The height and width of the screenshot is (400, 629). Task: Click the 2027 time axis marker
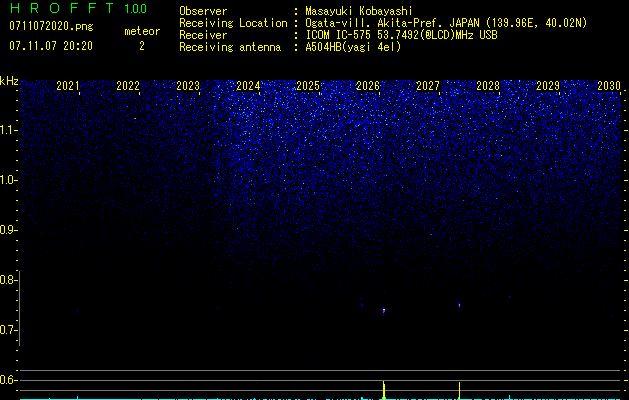point(428,85)
